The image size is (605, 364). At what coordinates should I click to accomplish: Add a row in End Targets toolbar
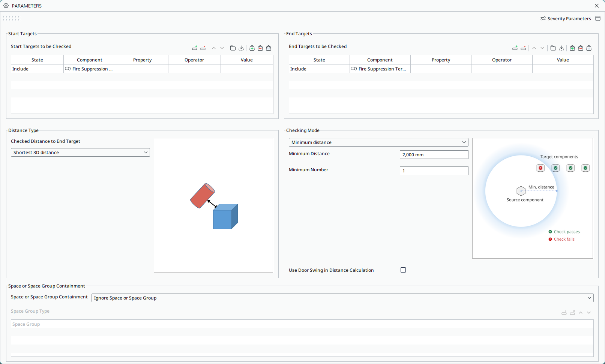(x=515, y=48)
